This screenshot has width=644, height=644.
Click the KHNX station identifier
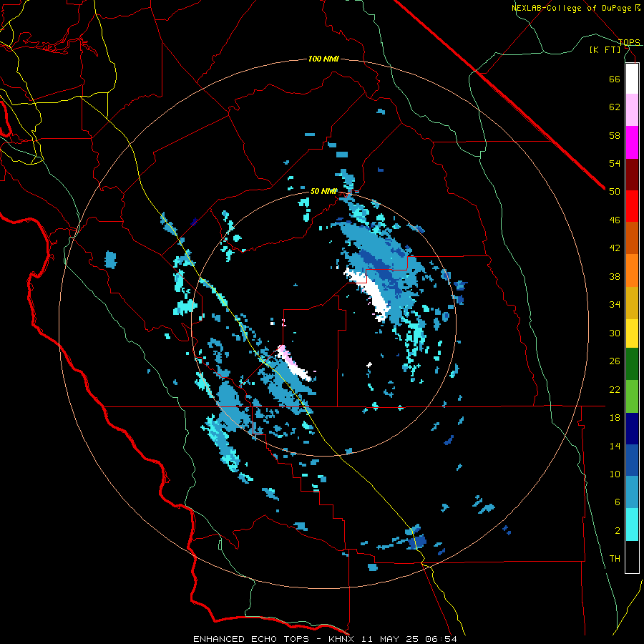(x=343, y=639)
